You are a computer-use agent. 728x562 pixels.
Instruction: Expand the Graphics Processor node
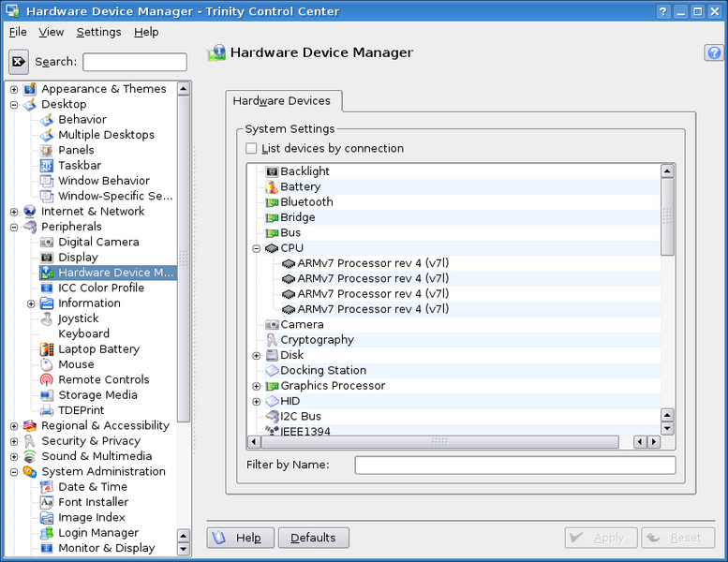click(257, 386)
